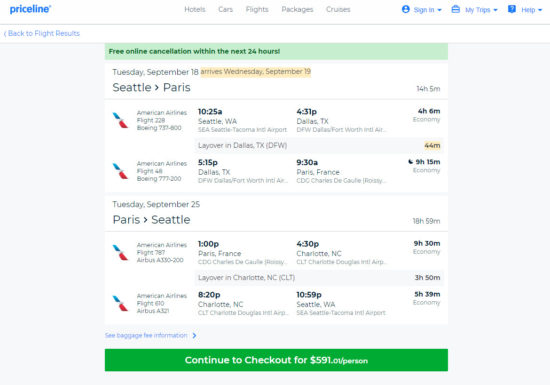Click the My Trips briefcase icon
Image resolution: width=550 pixels, height=385 pixels.
[x=455, y=9]
